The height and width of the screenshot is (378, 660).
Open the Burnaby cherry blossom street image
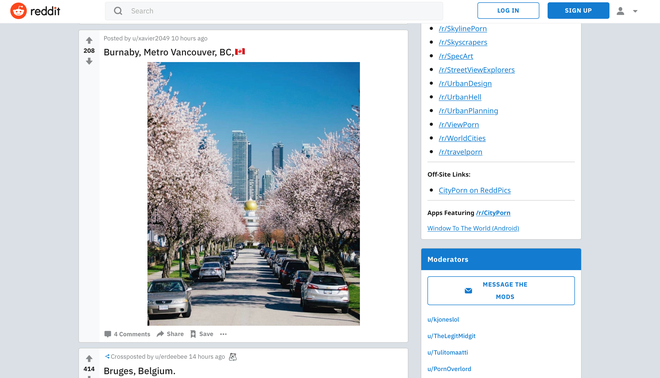point(253,194)
